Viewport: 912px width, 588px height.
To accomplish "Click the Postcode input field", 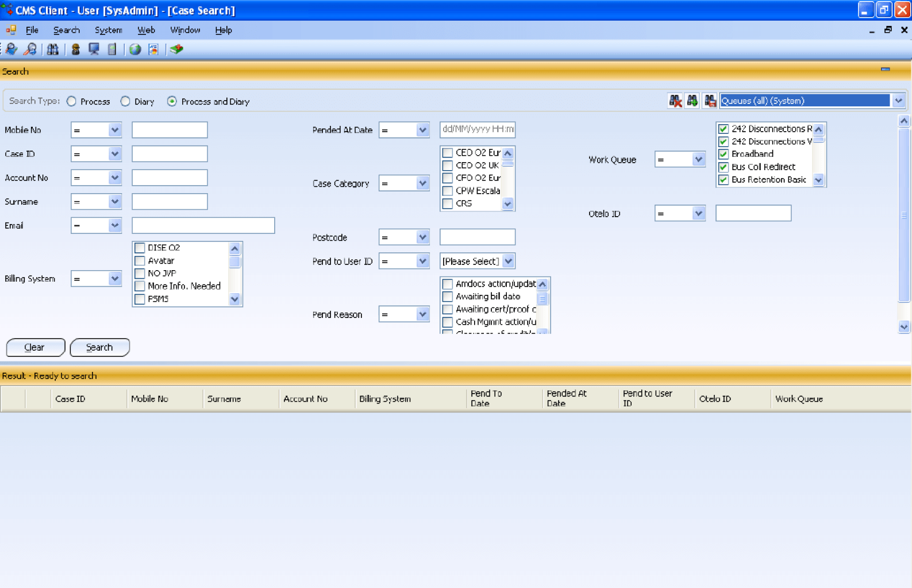I will point(478,237).
